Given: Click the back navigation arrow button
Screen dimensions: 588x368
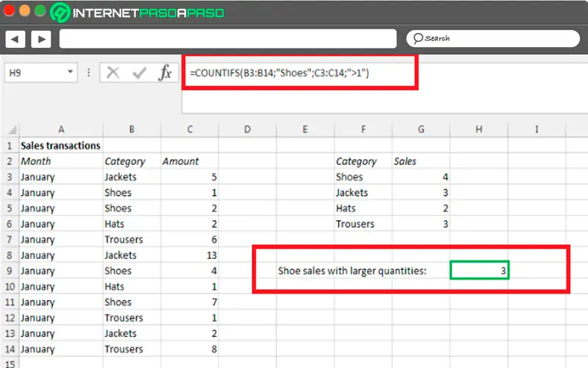Looking at the screenshot, I should [15, 39].
